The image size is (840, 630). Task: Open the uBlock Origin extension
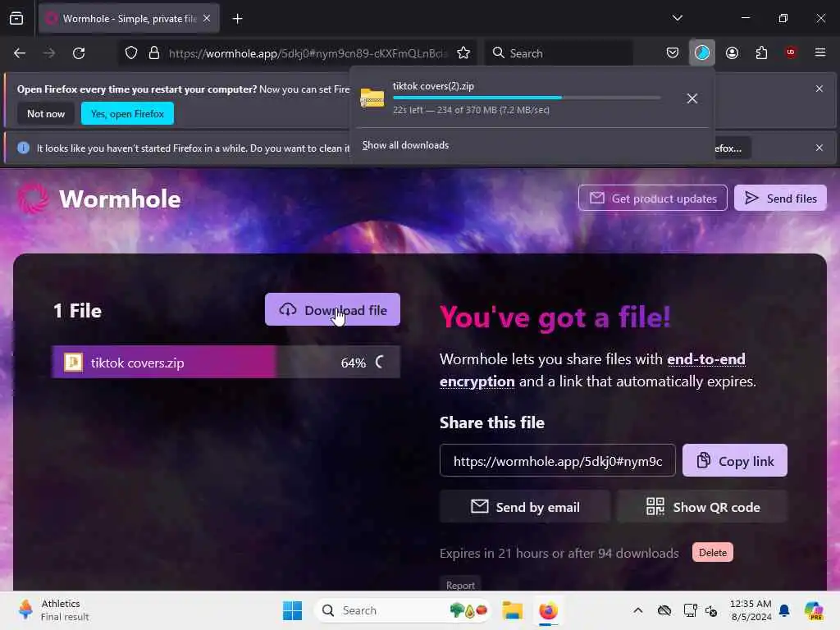[x=791, y=52]
